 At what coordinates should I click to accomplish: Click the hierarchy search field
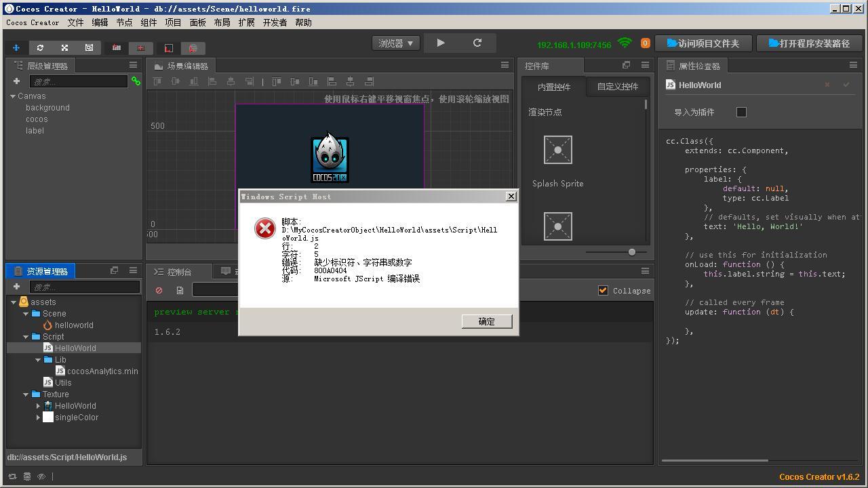click(78, 81)
